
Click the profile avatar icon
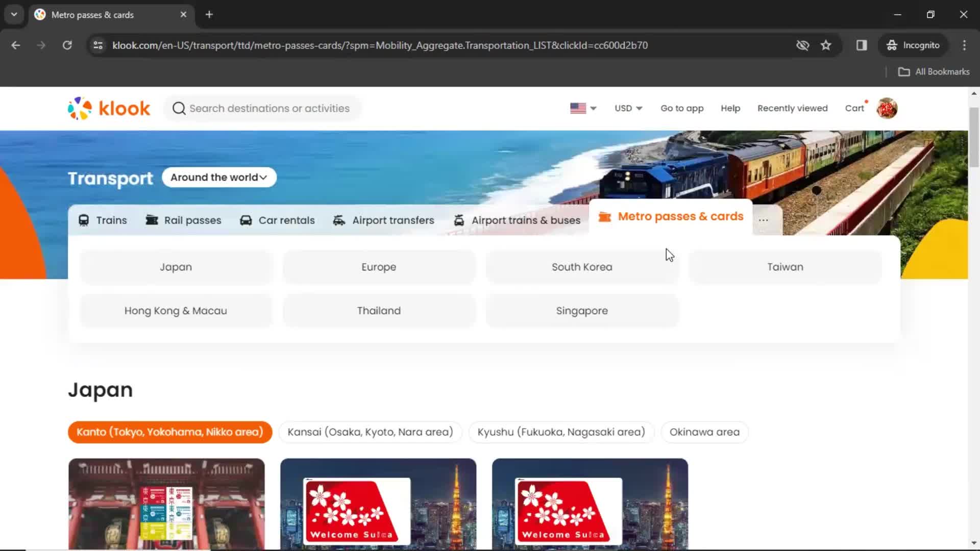click(887, 108)
